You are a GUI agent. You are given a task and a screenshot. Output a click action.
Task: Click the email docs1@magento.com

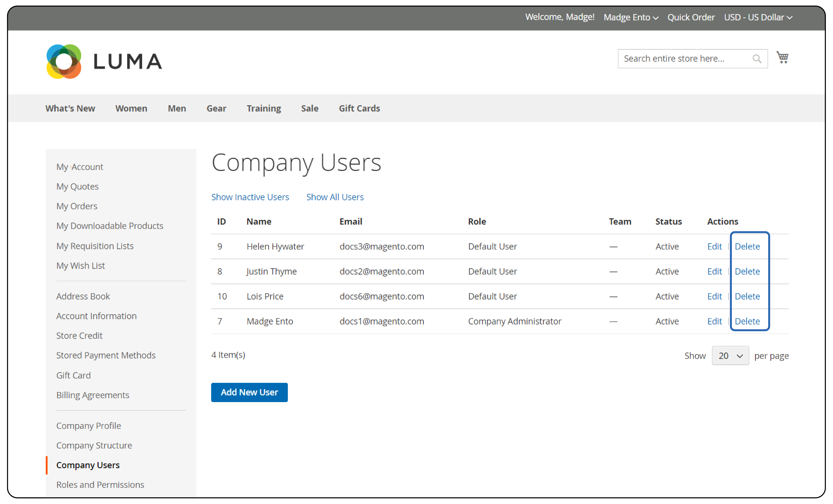tap(382, 322)
